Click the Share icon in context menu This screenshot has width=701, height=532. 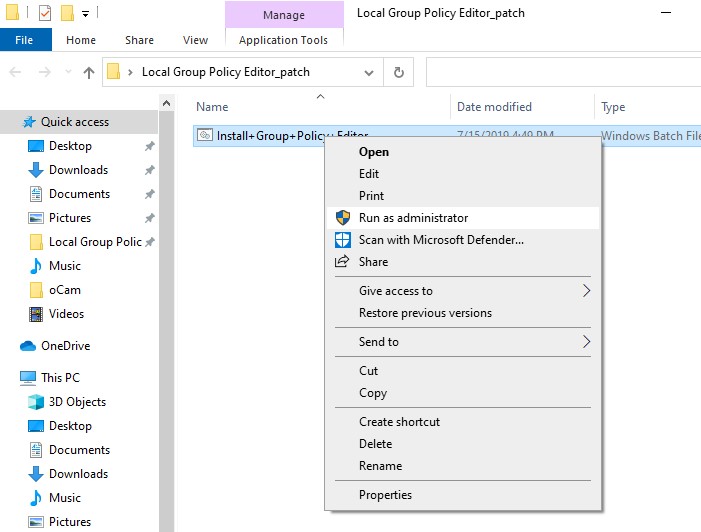pyautogui.click(x=342, y=262)
